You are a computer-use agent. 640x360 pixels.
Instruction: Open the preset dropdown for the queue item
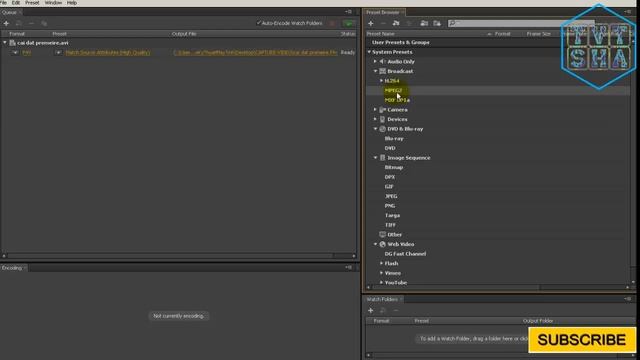[x=58, y=52]
